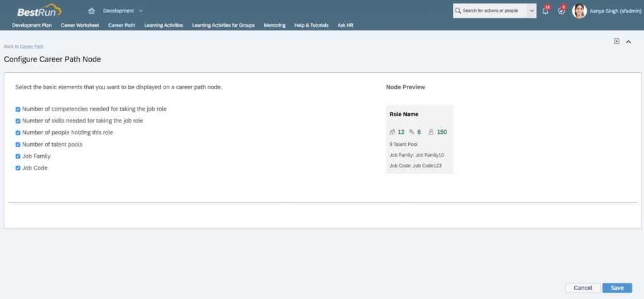Click the competencies icon in Node Preview
This screenshot has height=299, width=644.
[392, 132]
